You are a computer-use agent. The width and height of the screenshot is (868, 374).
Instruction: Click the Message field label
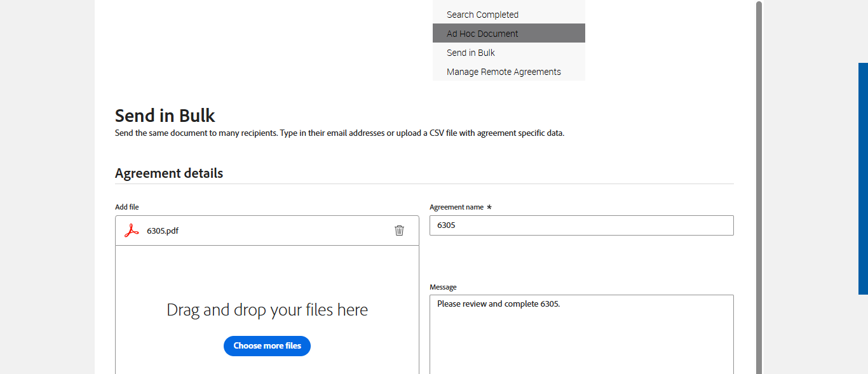click(x=443, y=287)
